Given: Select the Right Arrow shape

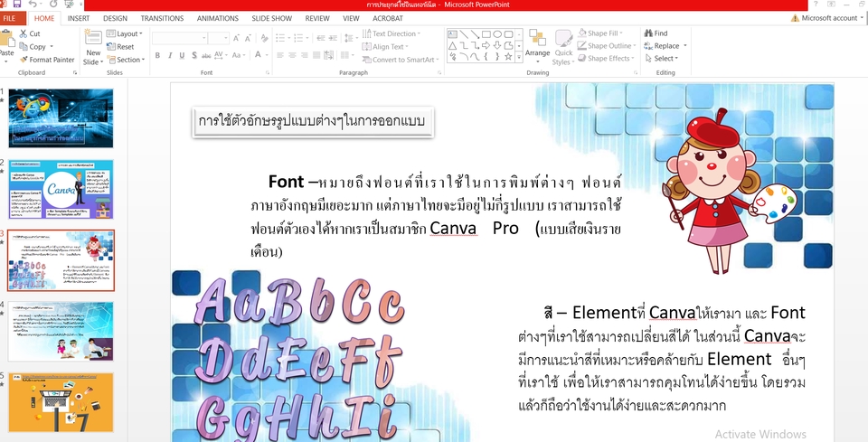Looking at the screenshot, I should pyautogui.click(x=486, y=45).
